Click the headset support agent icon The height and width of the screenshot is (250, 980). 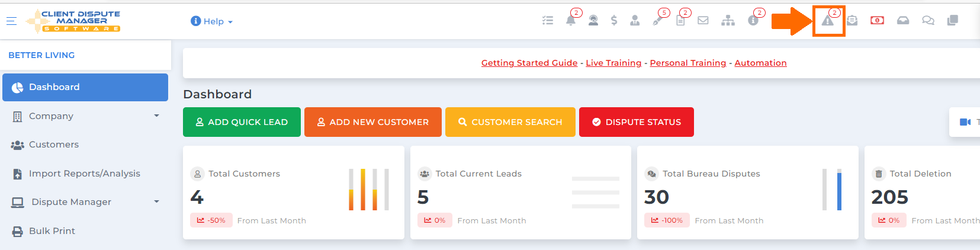coord(593,21)
